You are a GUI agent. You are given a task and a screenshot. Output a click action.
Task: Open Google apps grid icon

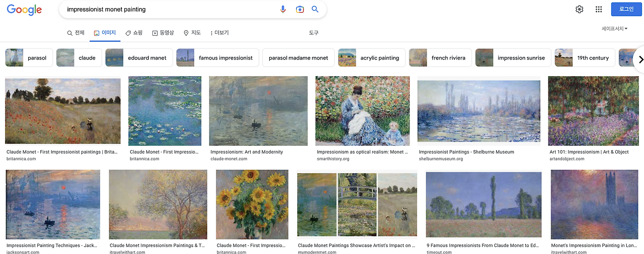(x=599, y=9)
